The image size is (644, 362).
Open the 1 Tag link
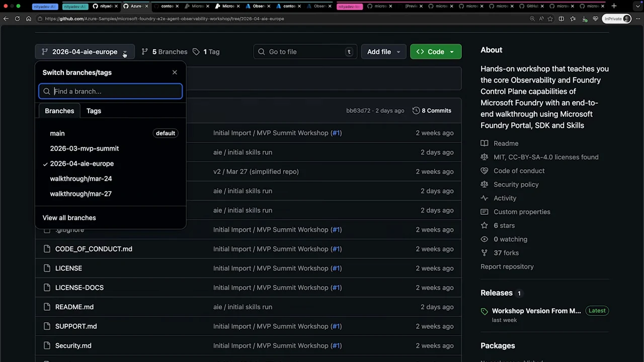(206, 52)
